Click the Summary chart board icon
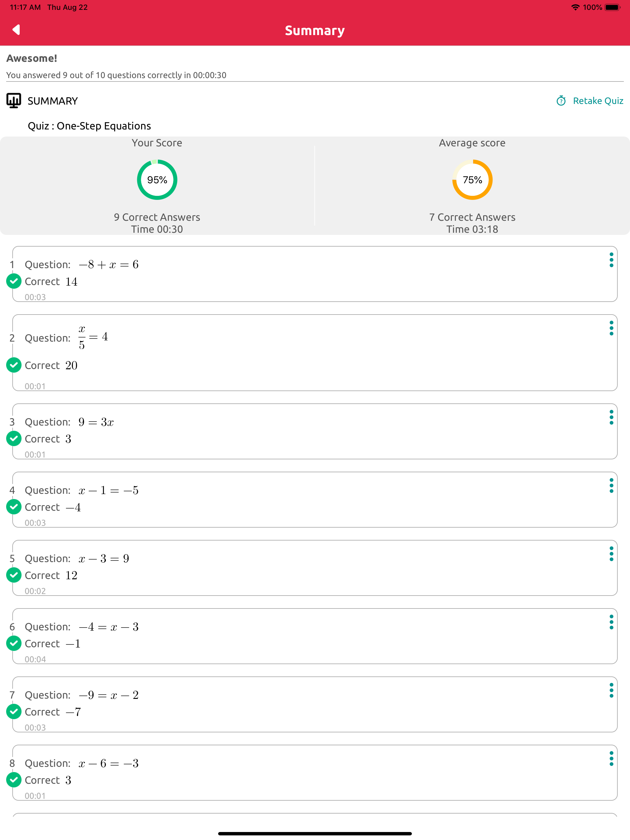This screenshot has height=840, width=630. click(14, 101)
